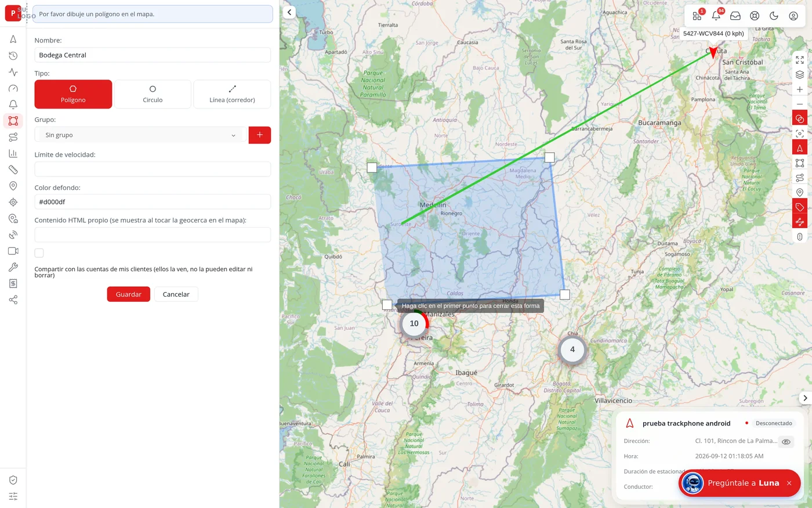Toggle the eye icon beside Dirección

click(786, 442)
